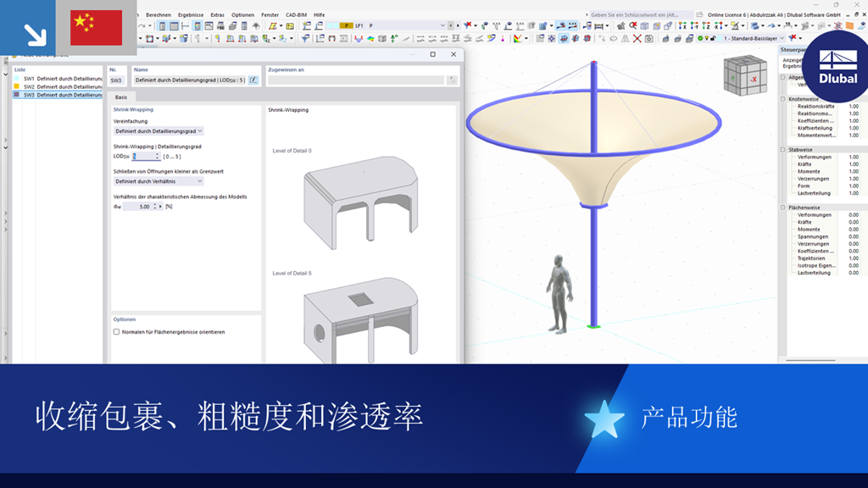This screenshot has height=488, width=868.
Task: Click the lightbulb layer visibility icon
Action: coord(706,39)
